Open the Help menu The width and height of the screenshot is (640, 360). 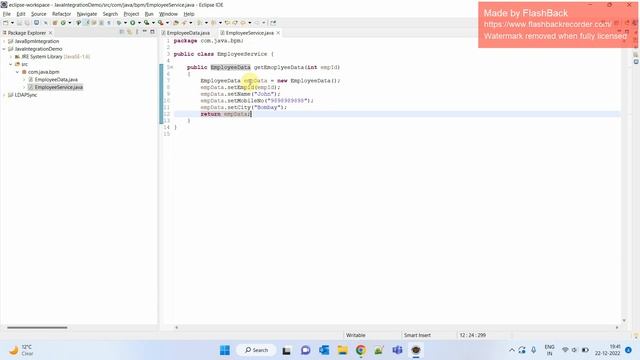pos(189,14)
